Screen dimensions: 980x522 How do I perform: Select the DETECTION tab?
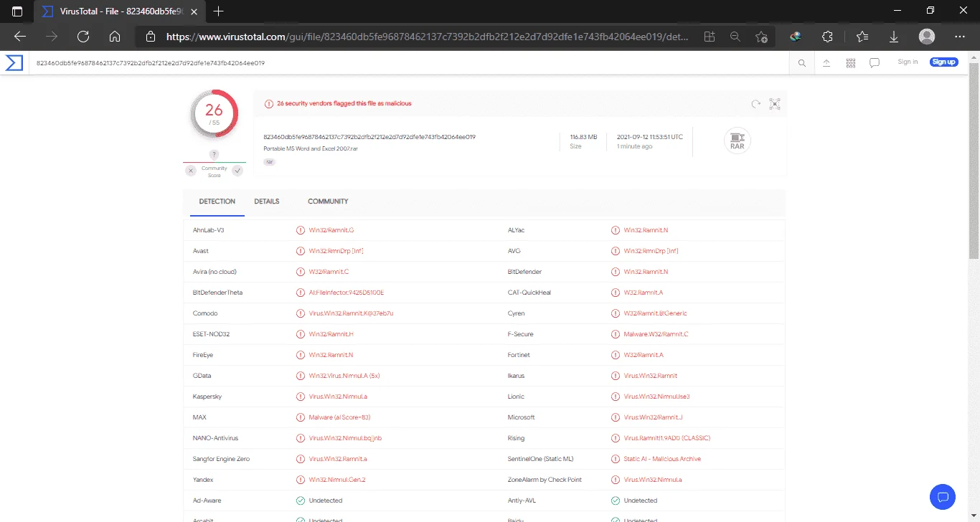tap(217, 201)
